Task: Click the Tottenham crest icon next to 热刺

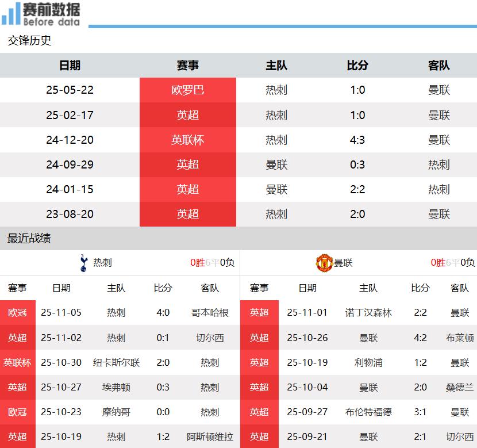Action: pos(83,263)
